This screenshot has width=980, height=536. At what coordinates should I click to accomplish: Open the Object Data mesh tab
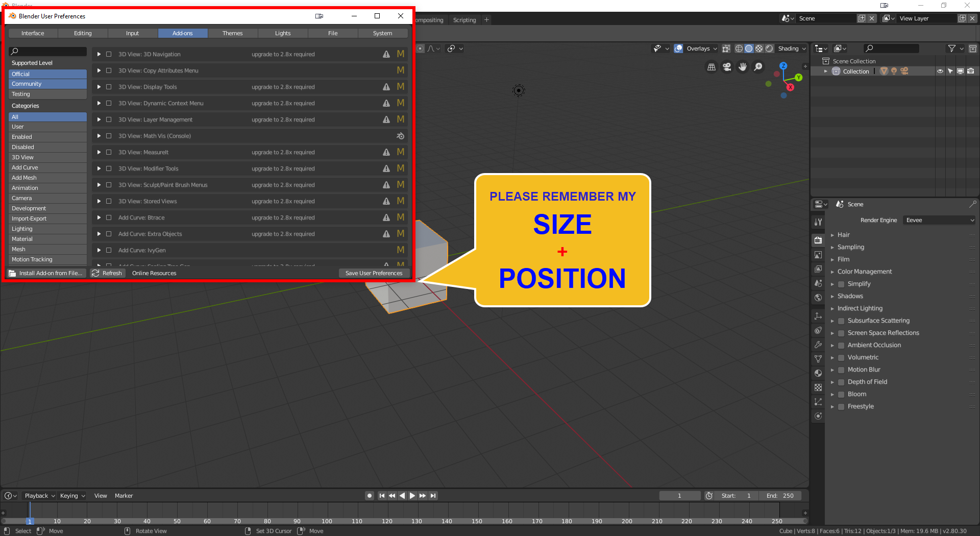818,359
